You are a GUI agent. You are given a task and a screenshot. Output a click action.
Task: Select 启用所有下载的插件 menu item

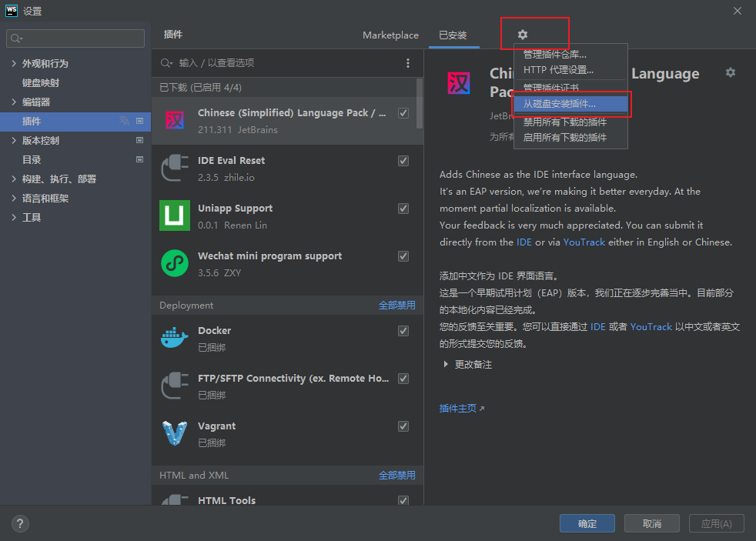pyautogui.click(x=571, y=137)
